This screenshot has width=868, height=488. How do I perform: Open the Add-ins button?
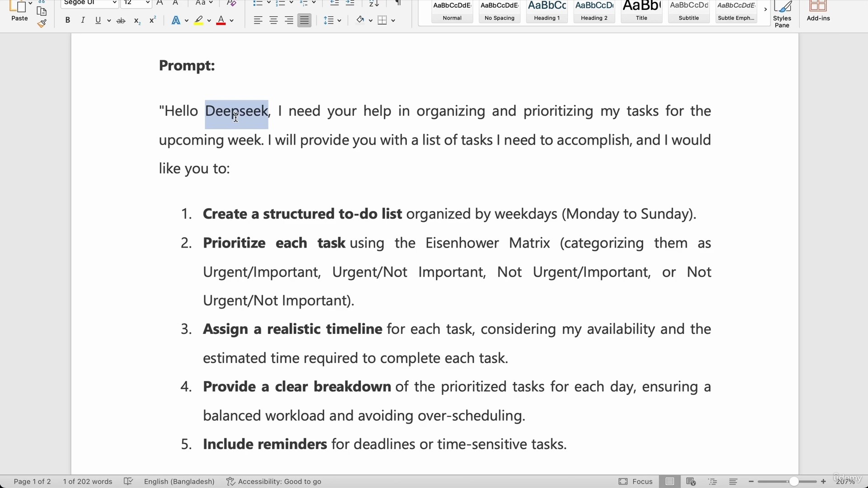pos(818,11)
